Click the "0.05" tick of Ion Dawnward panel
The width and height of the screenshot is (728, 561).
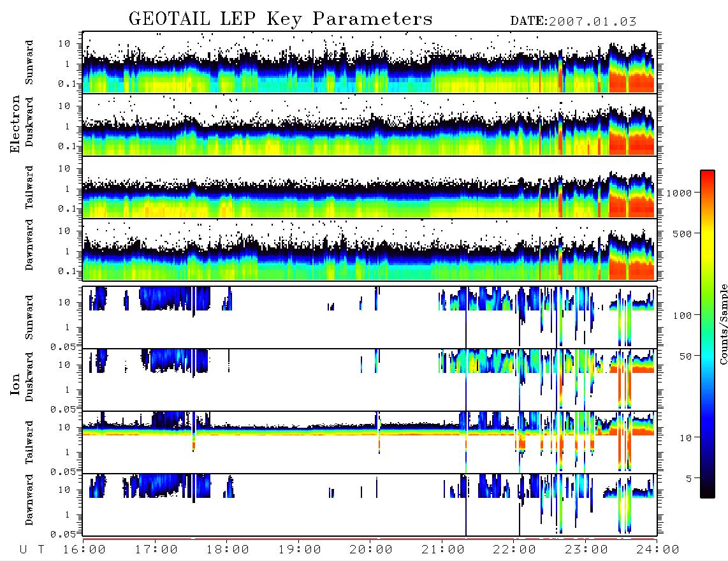[63, 534]
